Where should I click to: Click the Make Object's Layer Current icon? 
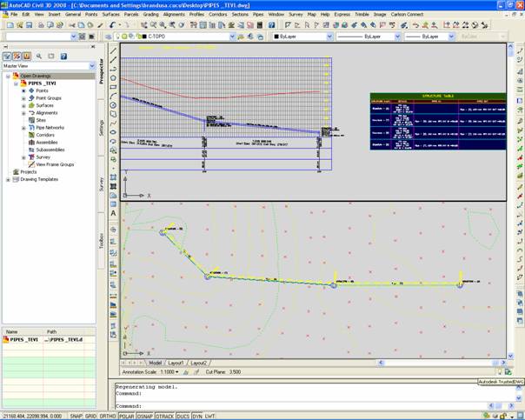(241, 37)
